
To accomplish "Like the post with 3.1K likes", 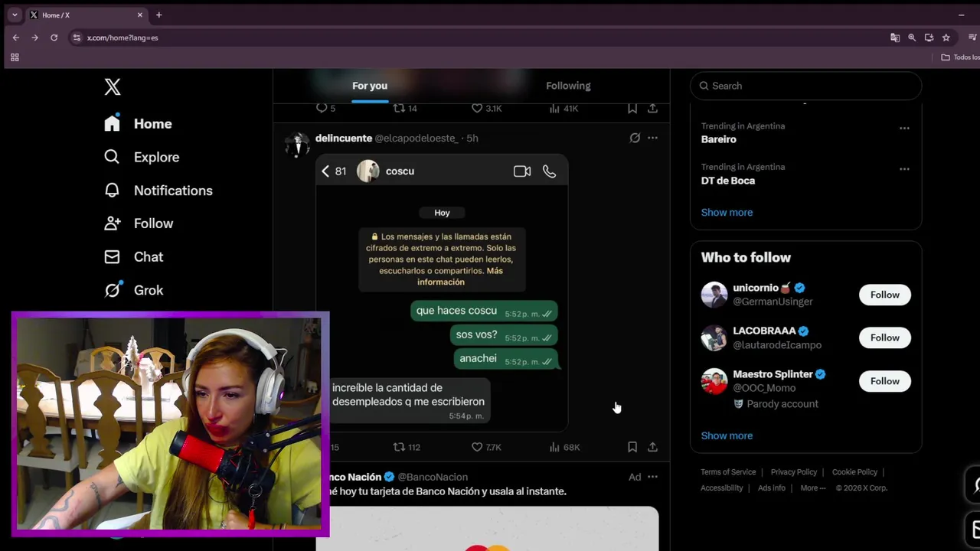I will [486, 109].
